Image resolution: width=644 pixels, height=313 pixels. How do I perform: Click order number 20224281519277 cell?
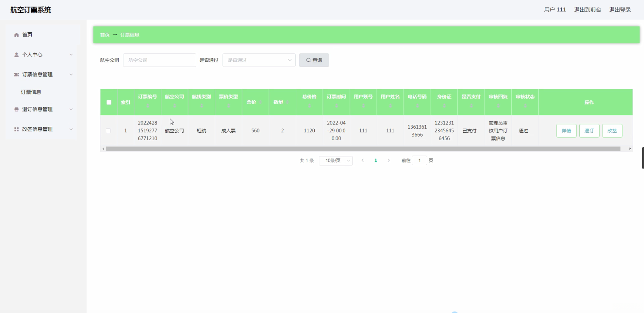(148, 131)
